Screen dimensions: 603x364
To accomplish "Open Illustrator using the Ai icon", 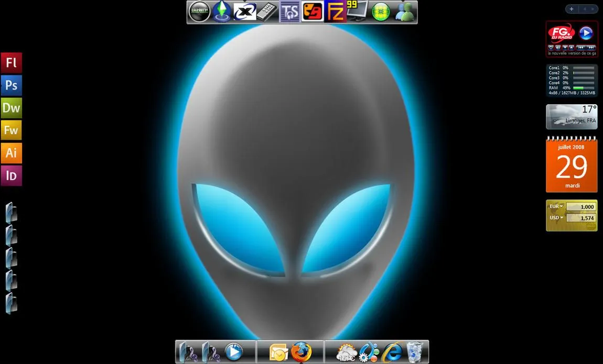I will click(x=11, y=153).
